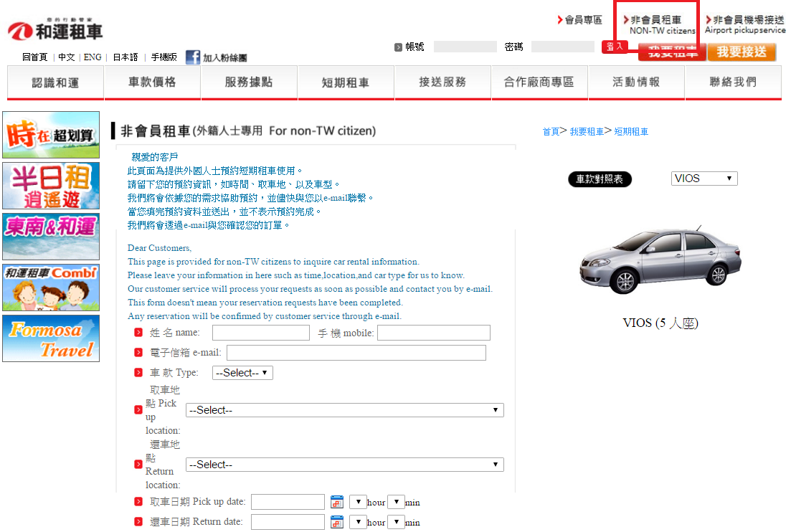The height and width of the screenshot is (532, 791).
Task: Open the Pick up date calendar icon
Action: tap(337, 502)
